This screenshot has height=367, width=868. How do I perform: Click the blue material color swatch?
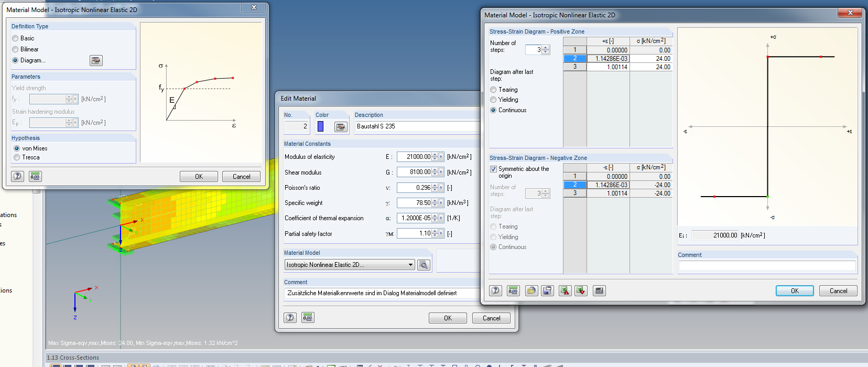321,126
